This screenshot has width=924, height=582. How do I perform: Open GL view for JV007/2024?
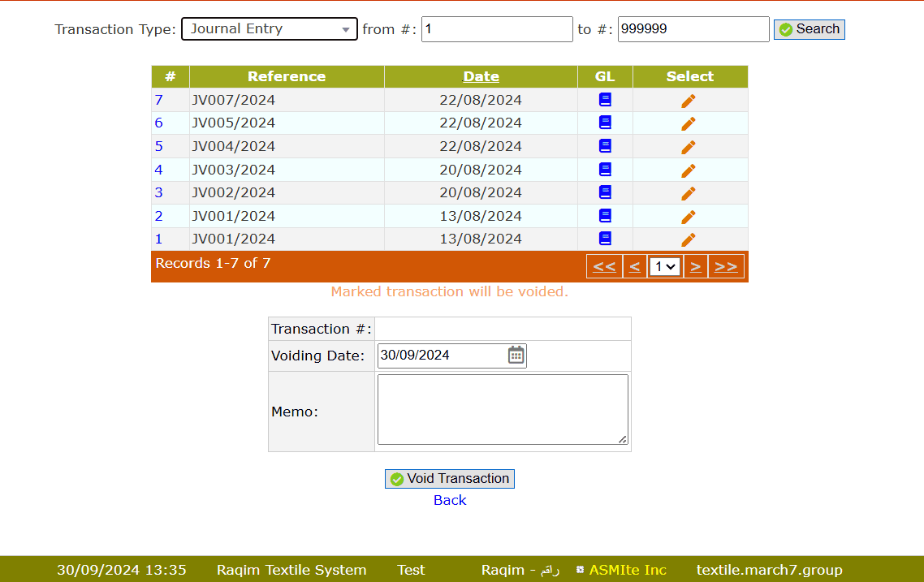coord(605,100)
